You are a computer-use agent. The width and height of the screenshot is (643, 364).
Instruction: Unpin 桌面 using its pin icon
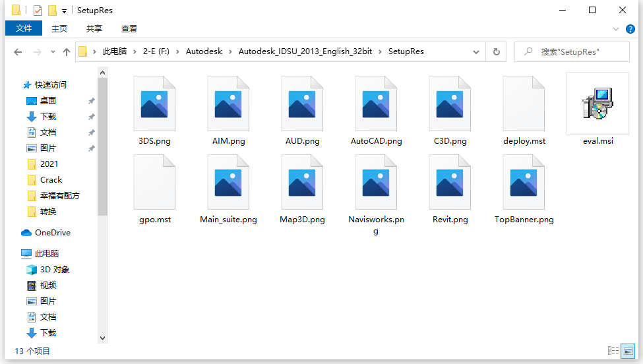92,101
